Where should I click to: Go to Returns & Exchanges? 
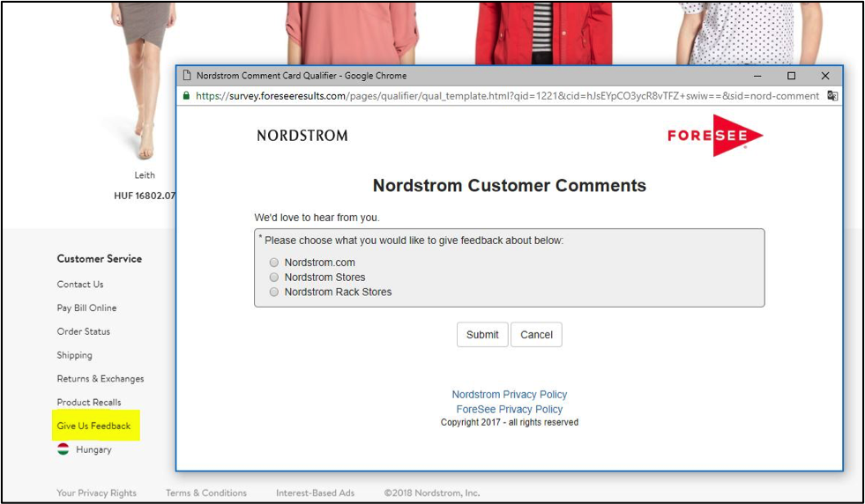[x=101, y=379]
